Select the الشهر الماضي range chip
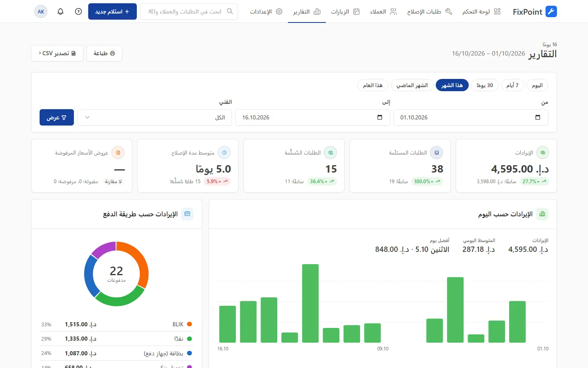Viewport: 588px width, 368px height. 412,85
